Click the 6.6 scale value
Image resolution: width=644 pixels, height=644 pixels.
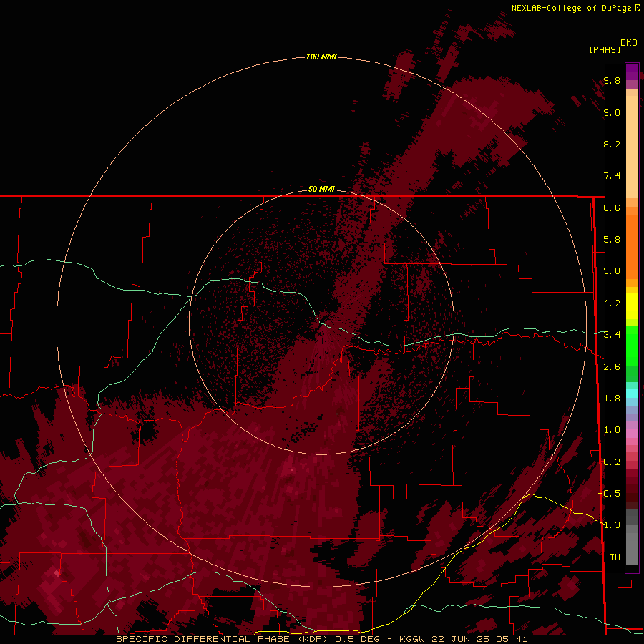[612, 208]
